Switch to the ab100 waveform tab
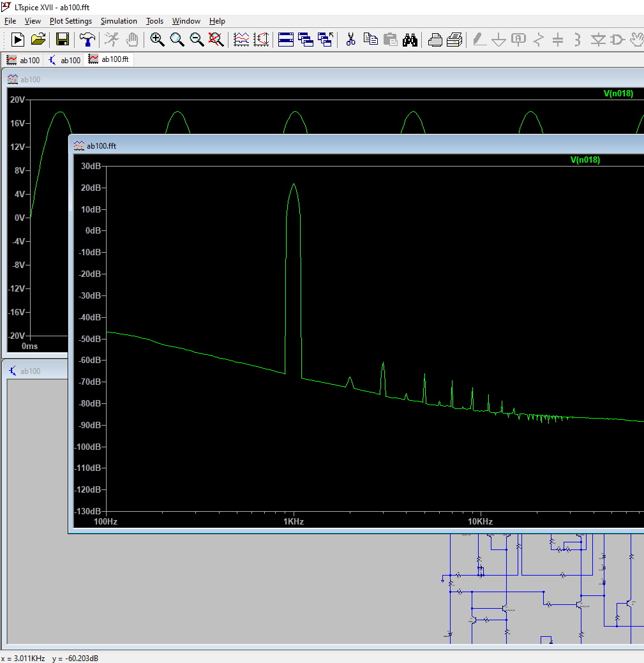 click(x=23, y=60)
